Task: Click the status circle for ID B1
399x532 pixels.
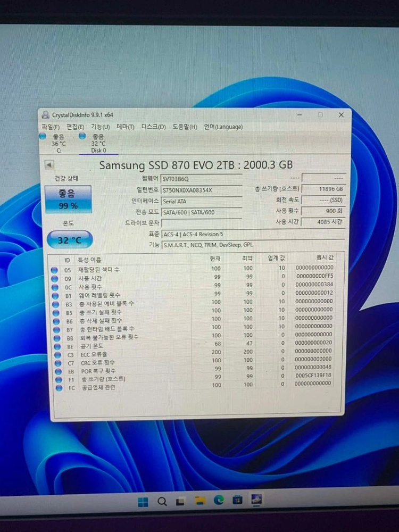Action: pyautogui.click(x=55, y=296)
